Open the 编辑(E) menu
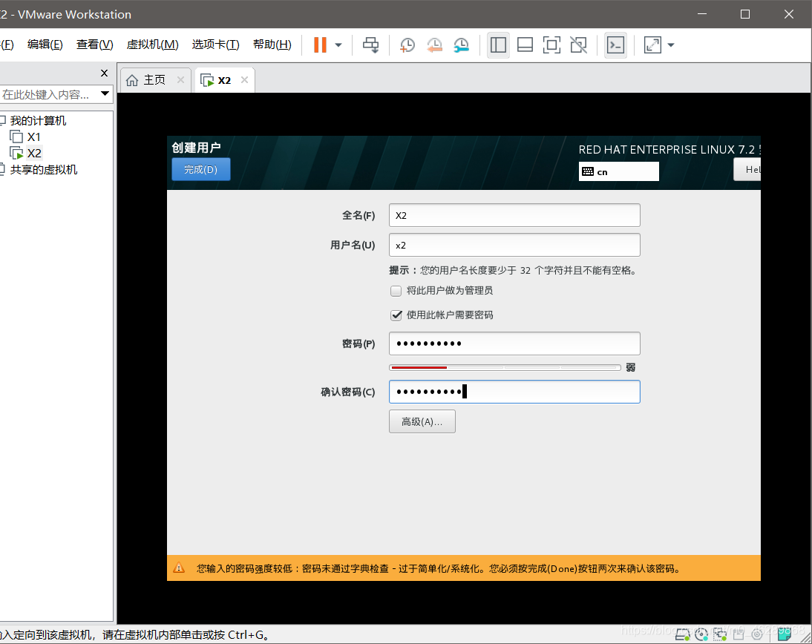Viewport: 812px width, 644px height. pos(45,45)
